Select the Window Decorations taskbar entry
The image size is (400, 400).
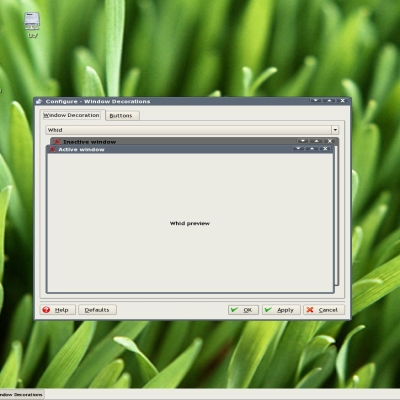[21, 395]
